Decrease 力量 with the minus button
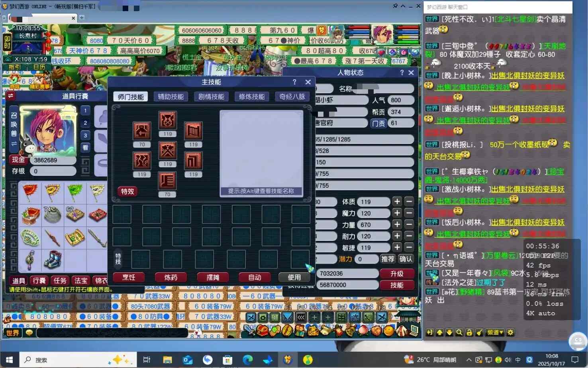Screen dimensions: 588x368 [x=409, y=225]
